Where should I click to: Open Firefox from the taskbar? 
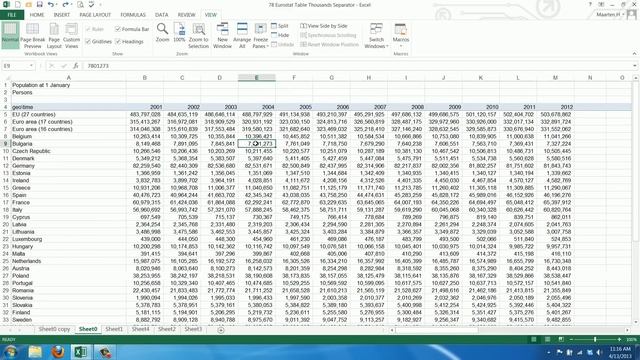[x=58, y=352]
